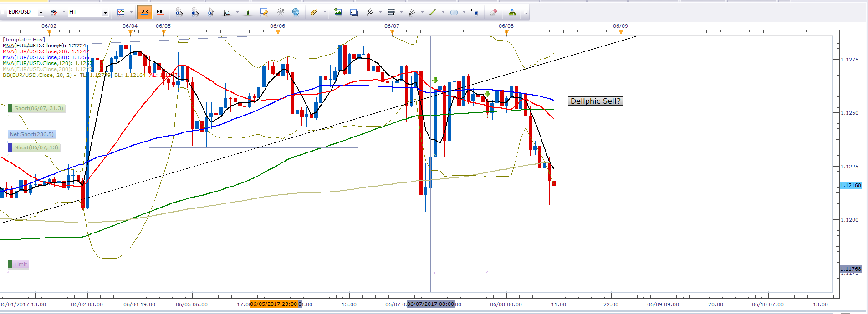Screen dimensions: 868x314
Task: Click the Andrews pitchfork tool icon
Action: tap(370, 12)
